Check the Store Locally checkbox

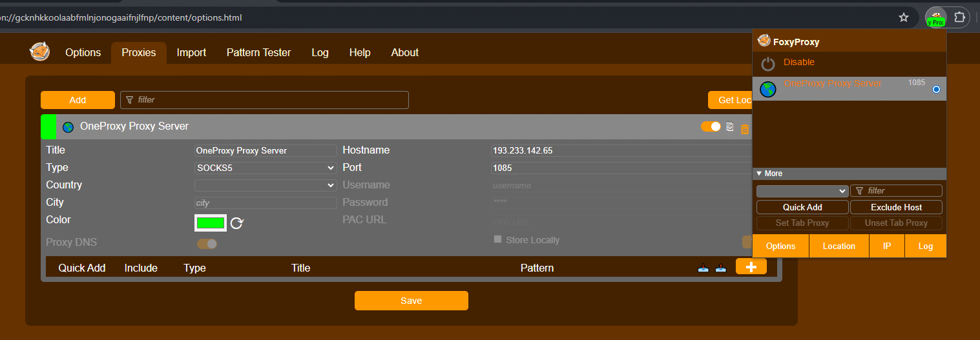click(x=497, y=239)
